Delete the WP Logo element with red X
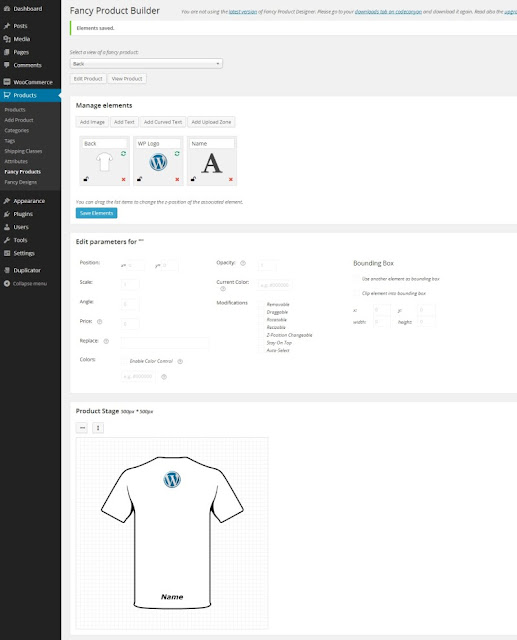 pyautogui.click(x=177, y=180)
